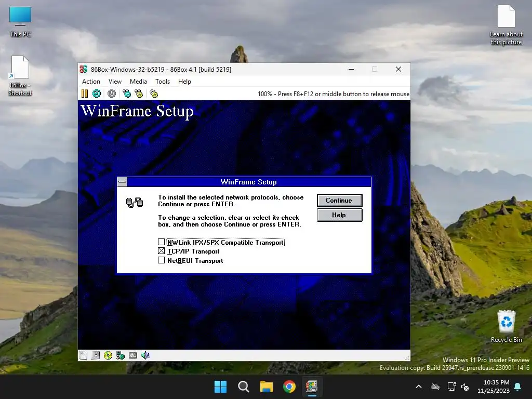Image resolution: width=532 pixels, height=399 pixels.
Task: Click the 86Box logo in title bar
Action: click(84, 69)
